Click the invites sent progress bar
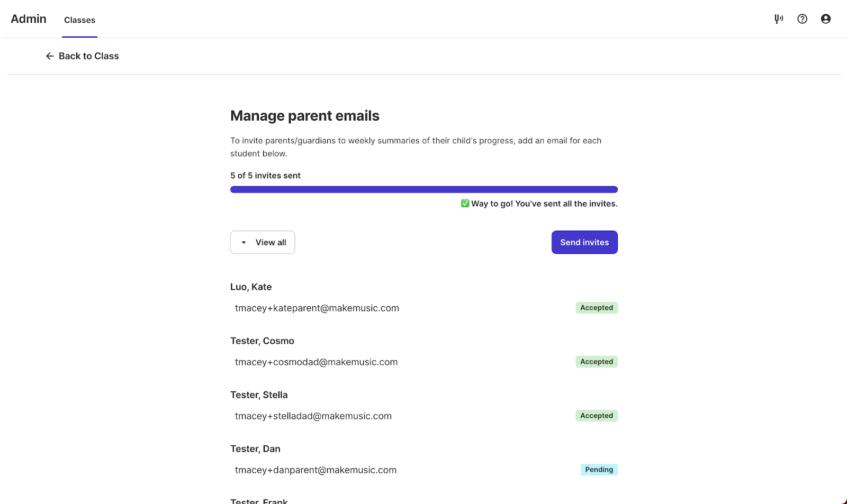Viewport: 847px width, 504px height. 424,189
